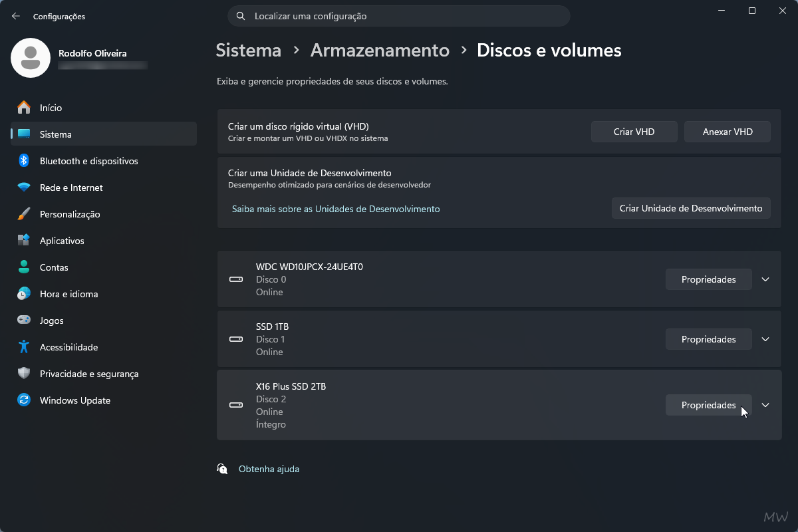
Task: Click the Obtenha ajuda link
Action: [269, 469]
